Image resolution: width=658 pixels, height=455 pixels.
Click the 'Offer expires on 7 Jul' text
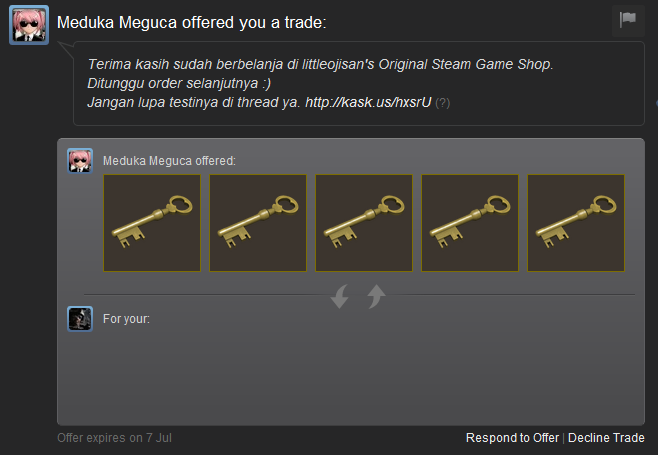click(x=115, y=438)
